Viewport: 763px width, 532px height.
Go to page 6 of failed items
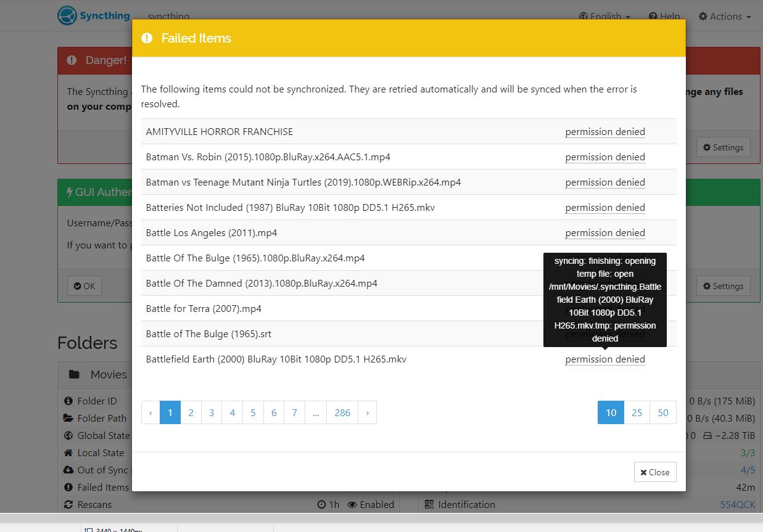[x=274, y=412]
